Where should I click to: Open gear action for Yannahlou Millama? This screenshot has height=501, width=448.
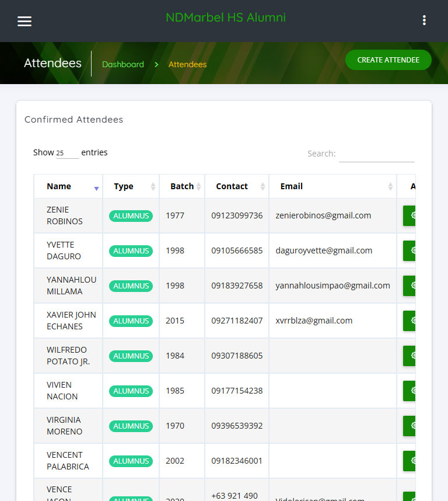(x=409, y=286)
